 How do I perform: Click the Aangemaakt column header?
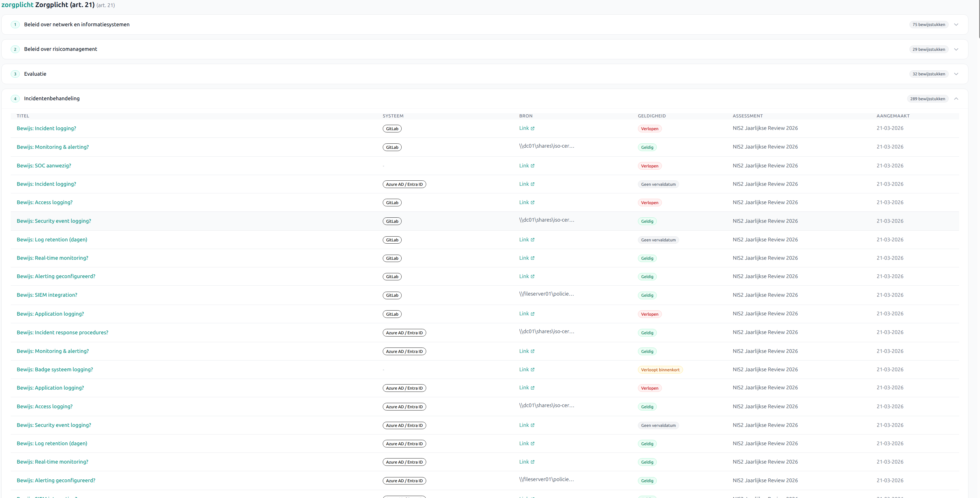[x=893, y=116]
